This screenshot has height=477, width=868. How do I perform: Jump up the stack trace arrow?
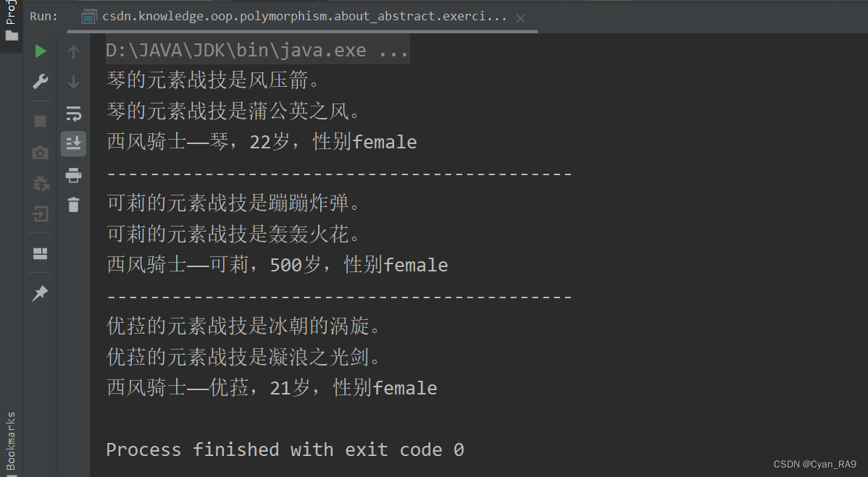73,51
